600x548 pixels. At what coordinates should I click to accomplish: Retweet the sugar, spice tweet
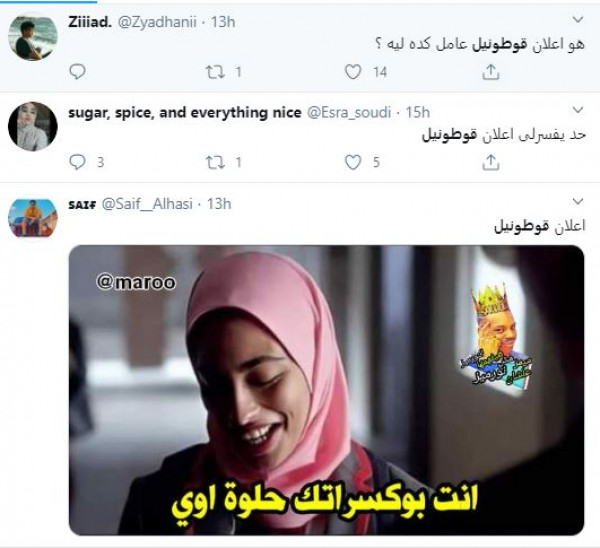[x=215, y=162]
